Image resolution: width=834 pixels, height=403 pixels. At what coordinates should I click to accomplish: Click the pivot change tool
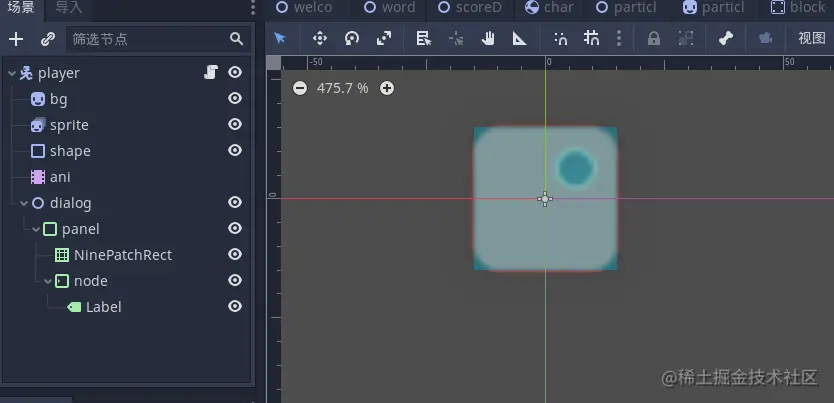(x=456, y=38)
